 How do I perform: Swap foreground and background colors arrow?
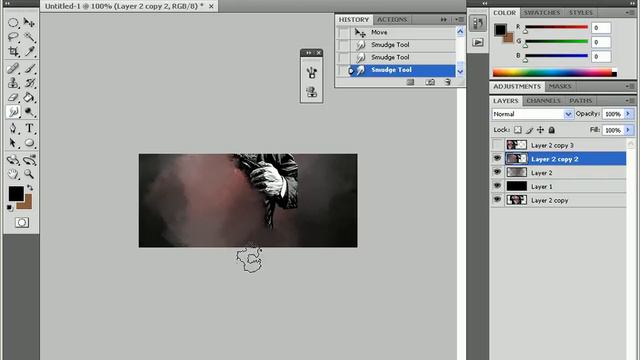[x=30, y=188]
